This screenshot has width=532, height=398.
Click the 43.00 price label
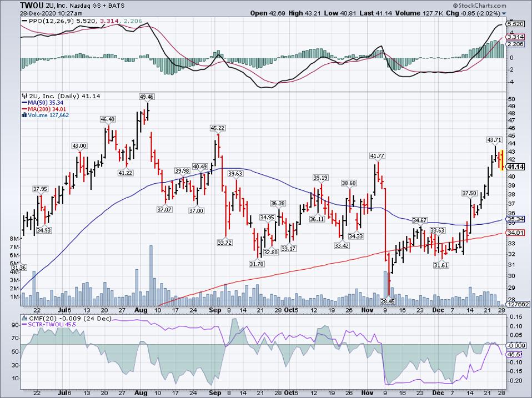(x=79, y=146)
